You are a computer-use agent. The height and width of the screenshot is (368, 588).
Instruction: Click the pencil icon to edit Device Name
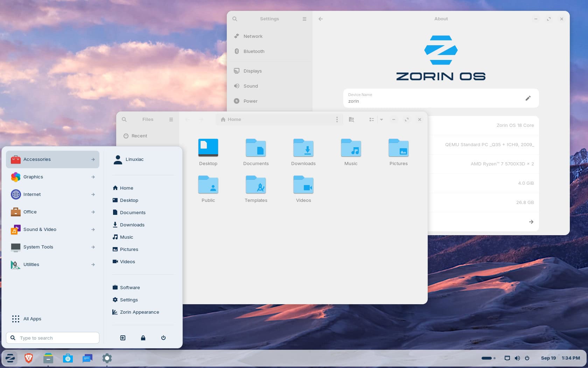tap(528, 98)
